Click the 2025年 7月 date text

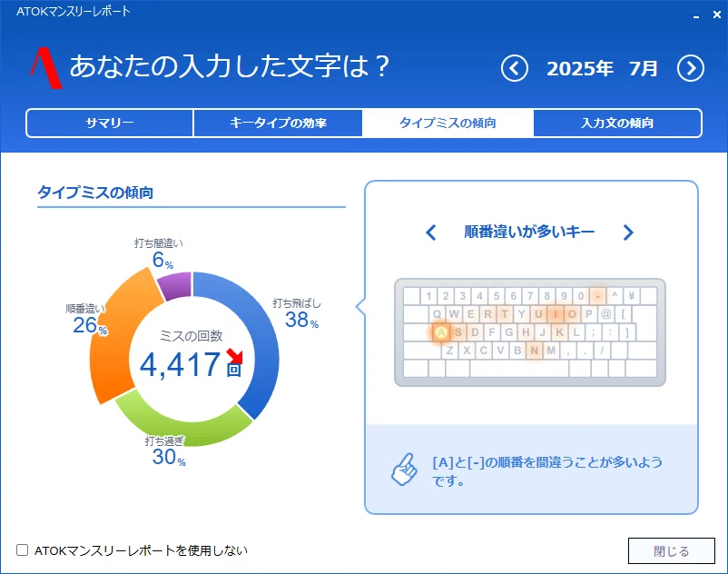(x=602, y=69)
